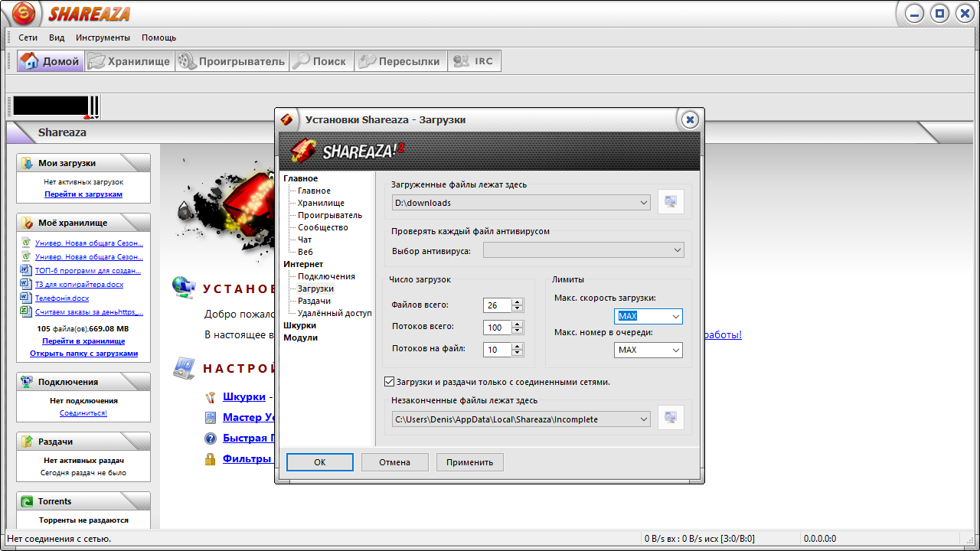Select Веб in settings tree
The width and height of the screenshot is (980, 551).
pyautogui.click(x=305, y=252)
